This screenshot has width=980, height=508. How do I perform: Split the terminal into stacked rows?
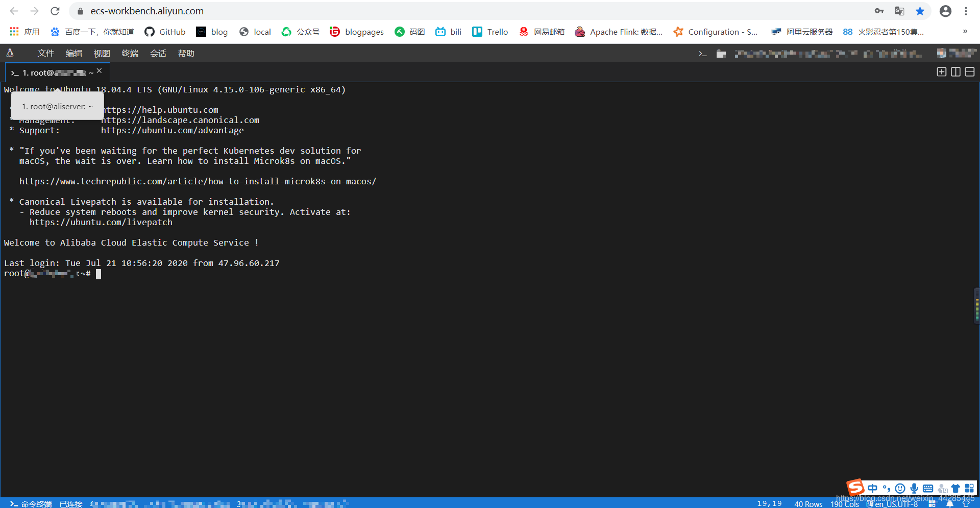[x=970, y=72]
